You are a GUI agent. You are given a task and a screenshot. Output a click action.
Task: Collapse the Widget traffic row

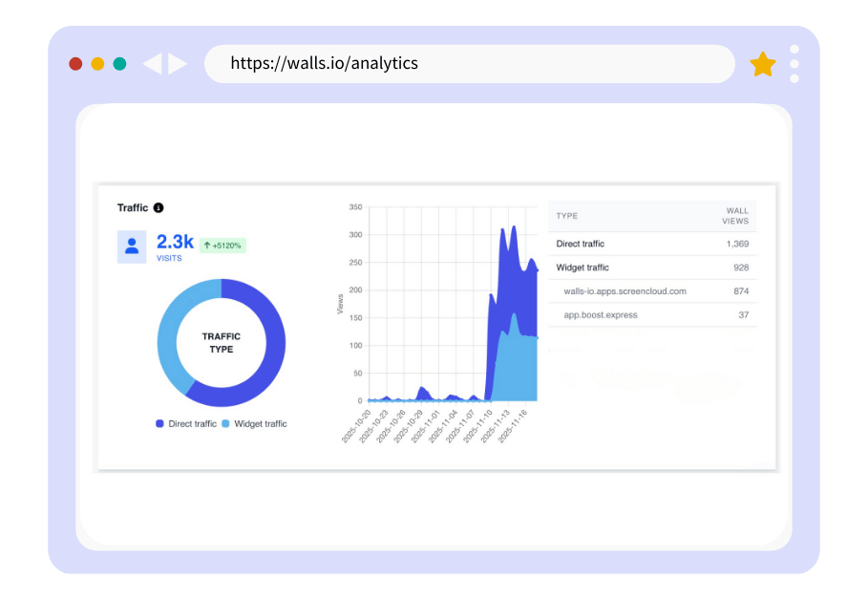(x=583, y=268)
